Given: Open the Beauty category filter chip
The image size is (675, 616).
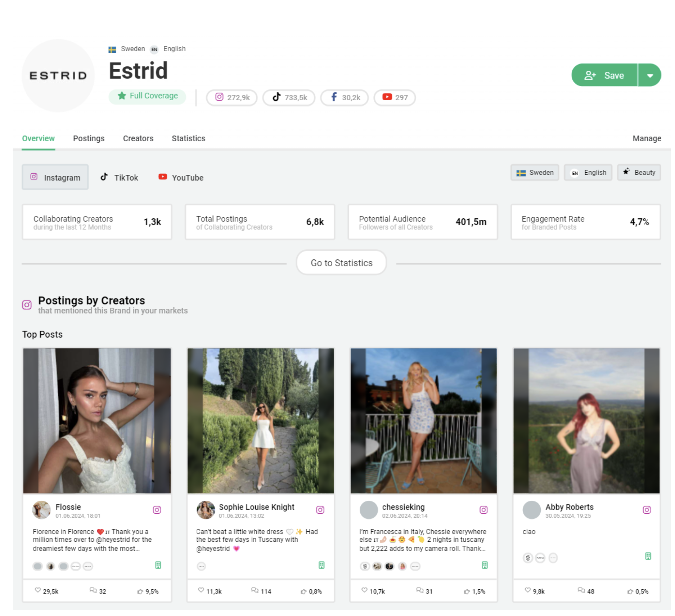Looking at the screenshot, I should point(639,173).
